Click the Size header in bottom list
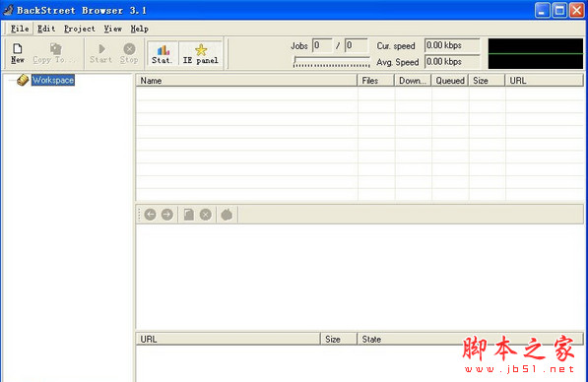Viewport: 588px width, 382px height. pyautogui.click(x=339, y=340)
